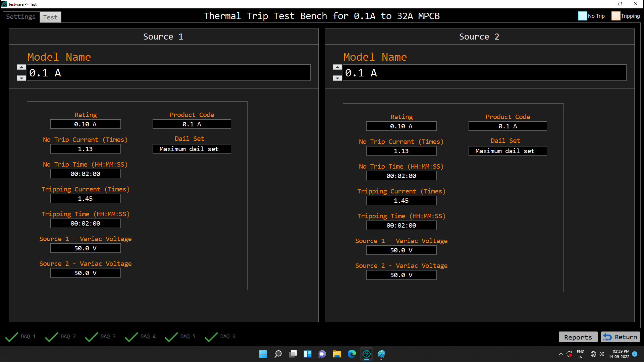Viewport: 644px width, 362px height.
Task: Click the Return button's blue arrow icon
Action: (607, 337)
